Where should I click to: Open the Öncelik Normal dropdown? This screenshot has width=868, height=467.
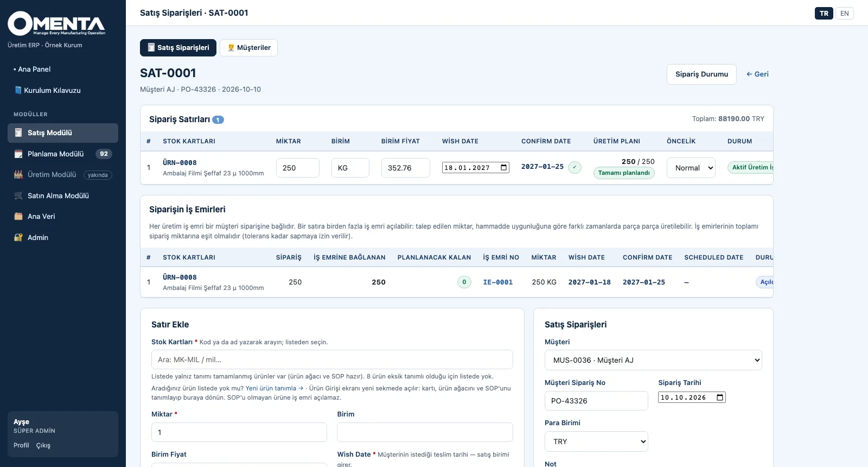coord(691,168)
